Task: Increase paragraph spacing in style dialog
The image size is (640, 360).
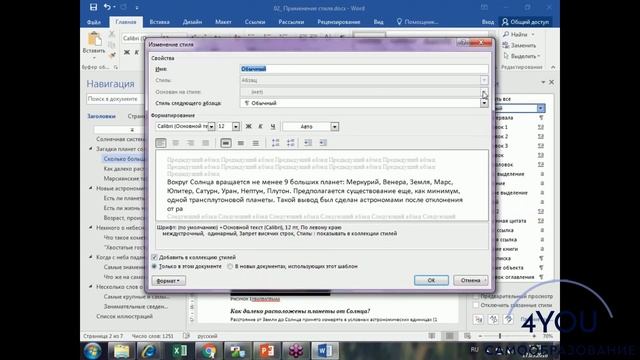Action: (276, 143)
